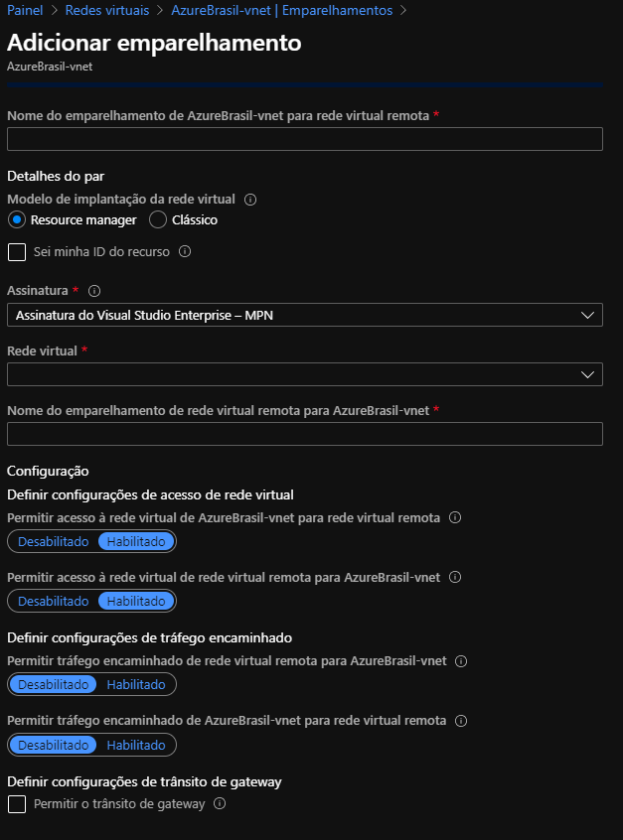
Task: Show info for Sei minha ID do recurso
Action: [185, 251]
